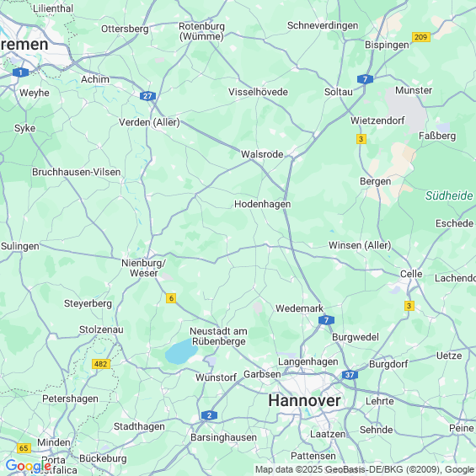Click the yellow 3 shield near Wietzendorf
Viewport: 476px width, 476px height.
coord(361,139)
